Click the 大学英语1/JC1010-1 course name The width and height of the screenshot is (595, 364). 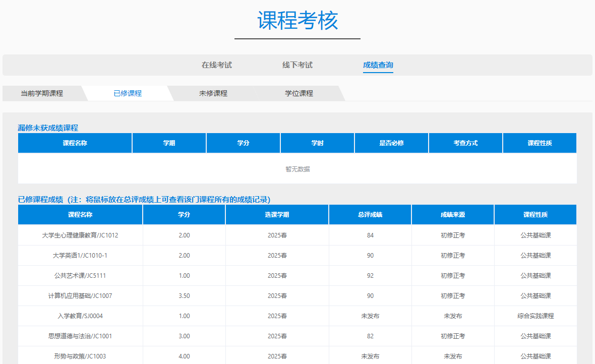(x=80, y=256)
